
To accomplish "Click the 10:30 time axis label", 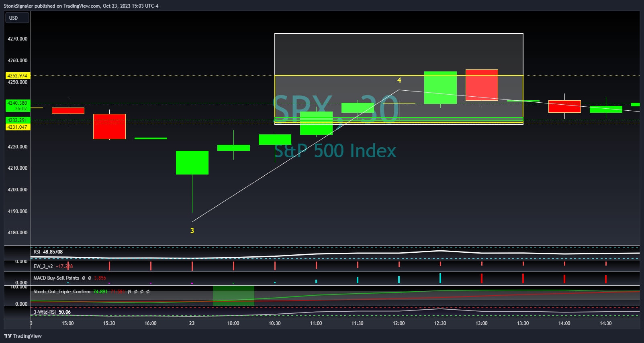I will click(275, 323).
